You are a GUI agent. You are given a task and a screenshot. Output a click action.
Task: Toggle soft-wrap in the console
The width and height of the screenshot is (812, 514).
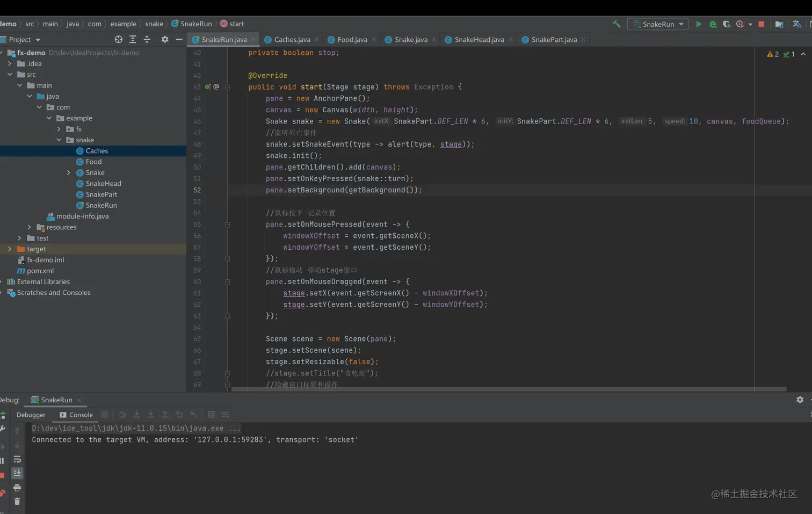(x=17, y=460)
